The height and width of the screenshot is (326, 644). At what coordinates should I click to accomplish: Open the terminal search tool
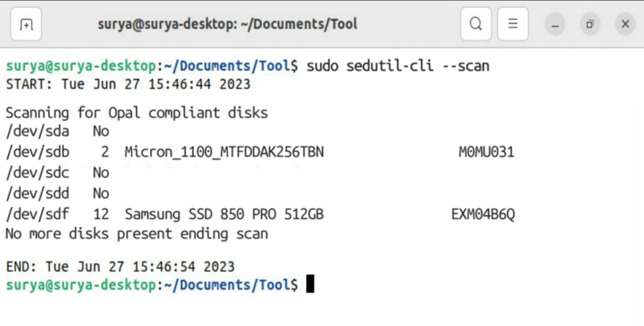tap(476, 24)
